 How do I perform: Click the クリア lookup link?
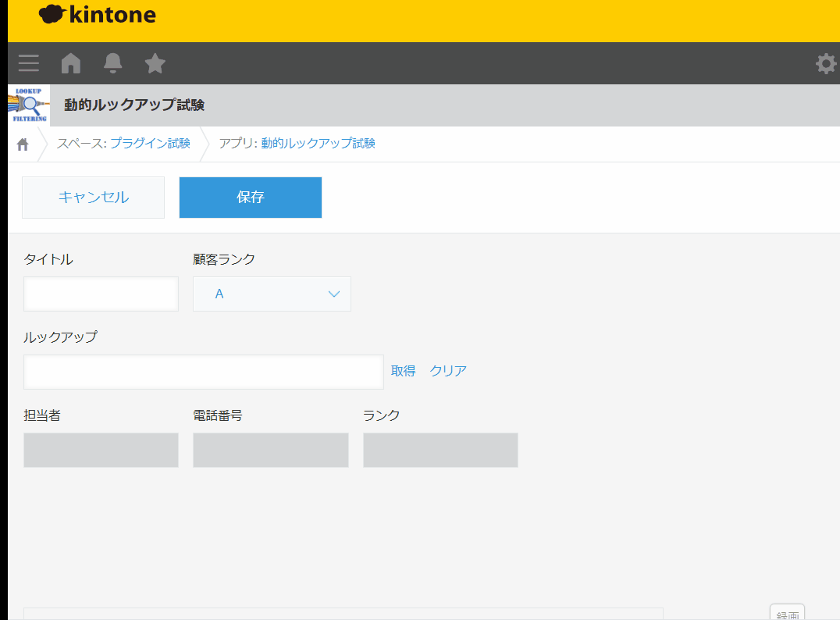point(448,371)
